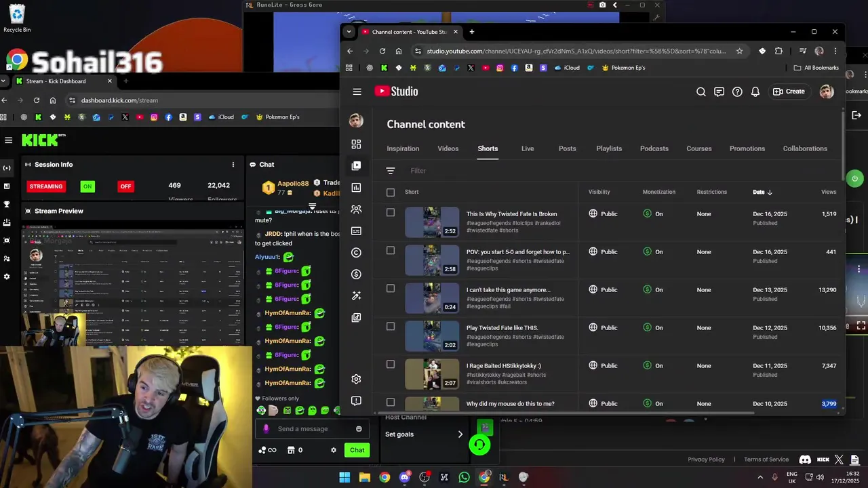
Task: Open Audio library icon in Studio sidebar
Action: tap(356, 318)
